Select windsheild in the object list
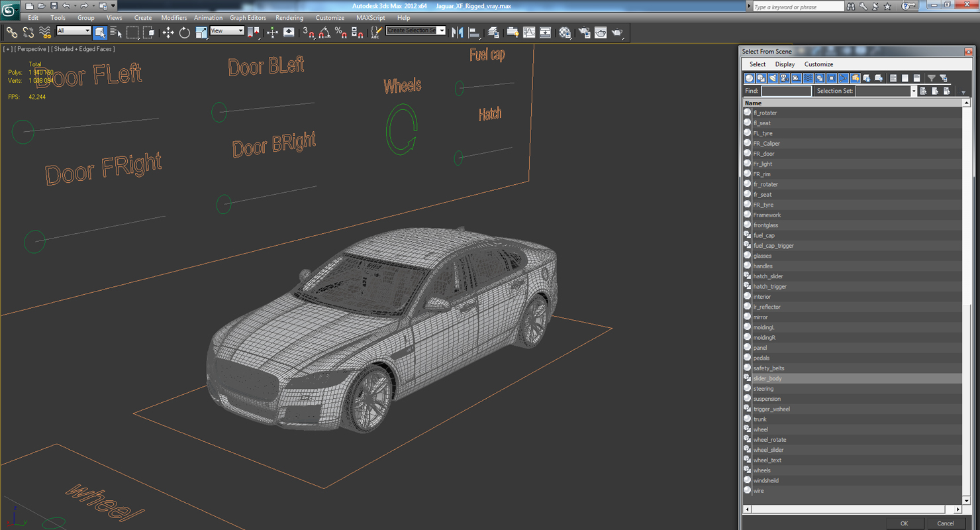The height and width of the screenshot is (530, 980). click(852, 480)
